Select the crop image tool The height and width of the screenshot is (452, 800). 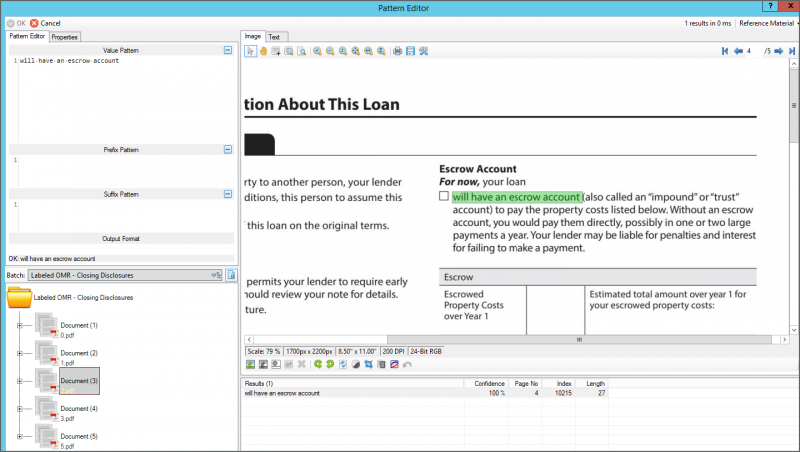[368, 364]
